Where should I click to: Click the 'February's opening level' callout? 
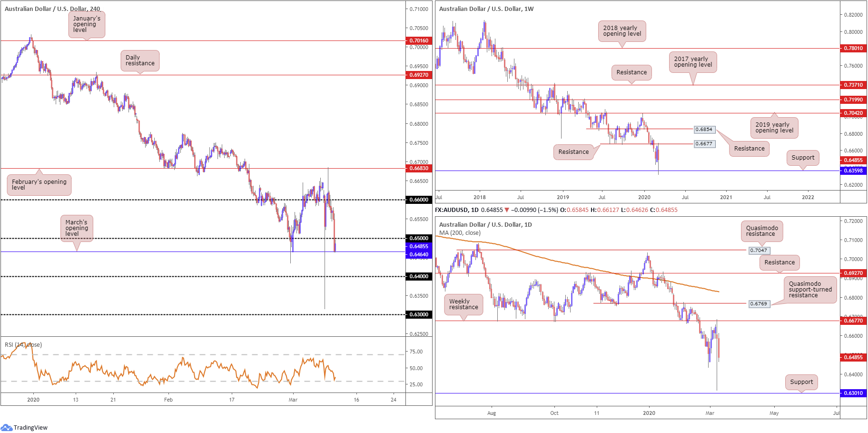(39, 185)
